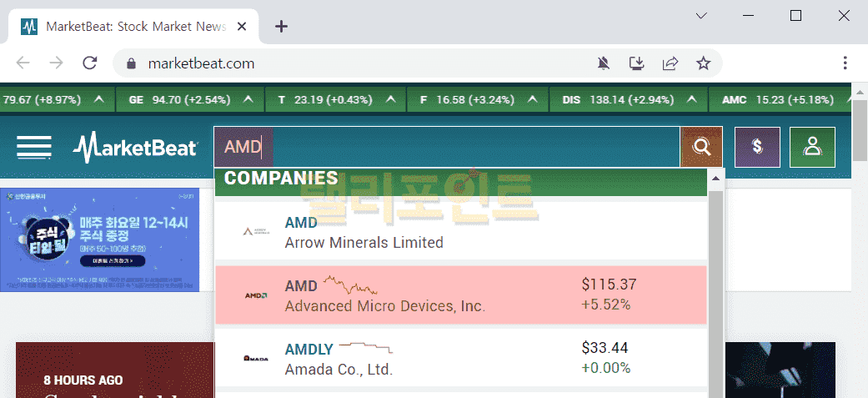Choose the Arrow Minerals Limited result
868x398 pixels.
460,232
